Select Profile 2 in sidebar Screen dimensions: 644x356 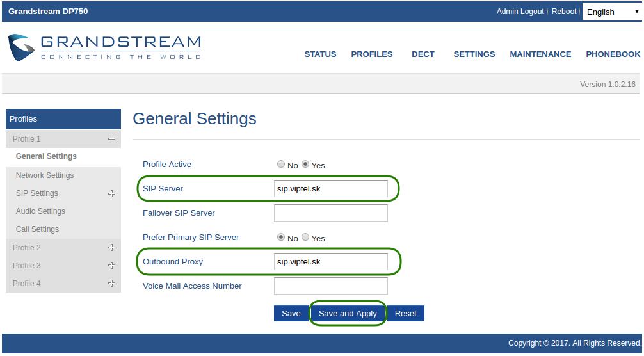point(27,248)
